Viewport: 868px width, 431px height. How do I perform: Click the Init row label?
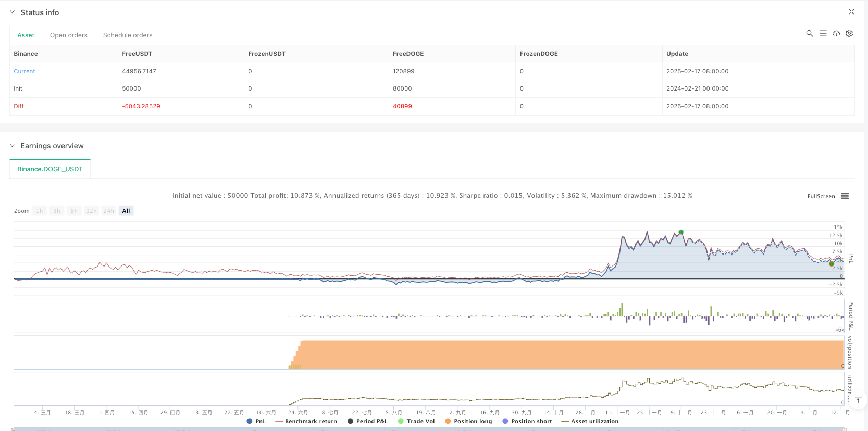click(18, 88)
